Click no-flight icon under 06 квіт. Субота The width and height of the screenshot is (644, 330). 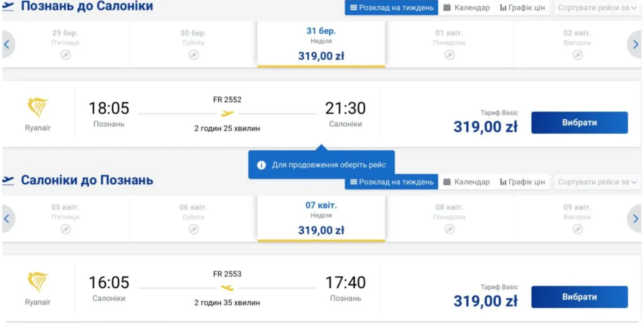point(193,229)
